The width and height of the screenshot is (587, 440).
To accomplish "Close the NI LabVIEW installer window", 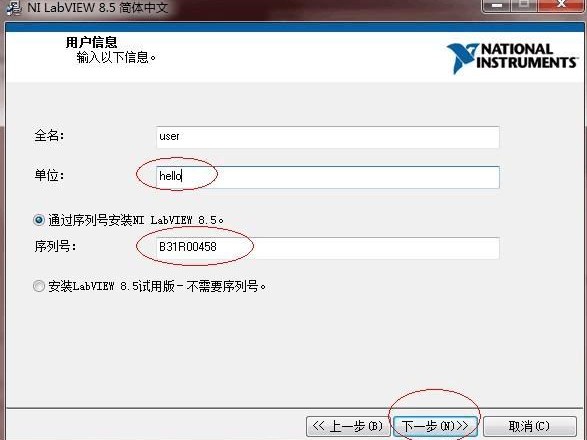I will pyautogui.click(x=561, y=5).
